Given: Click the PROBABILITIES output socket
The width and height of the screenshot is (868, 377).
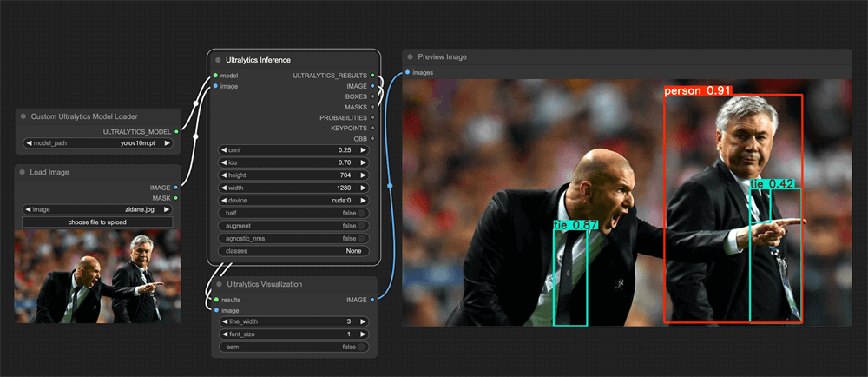Looking at the screenshot, I should (372, 117).
